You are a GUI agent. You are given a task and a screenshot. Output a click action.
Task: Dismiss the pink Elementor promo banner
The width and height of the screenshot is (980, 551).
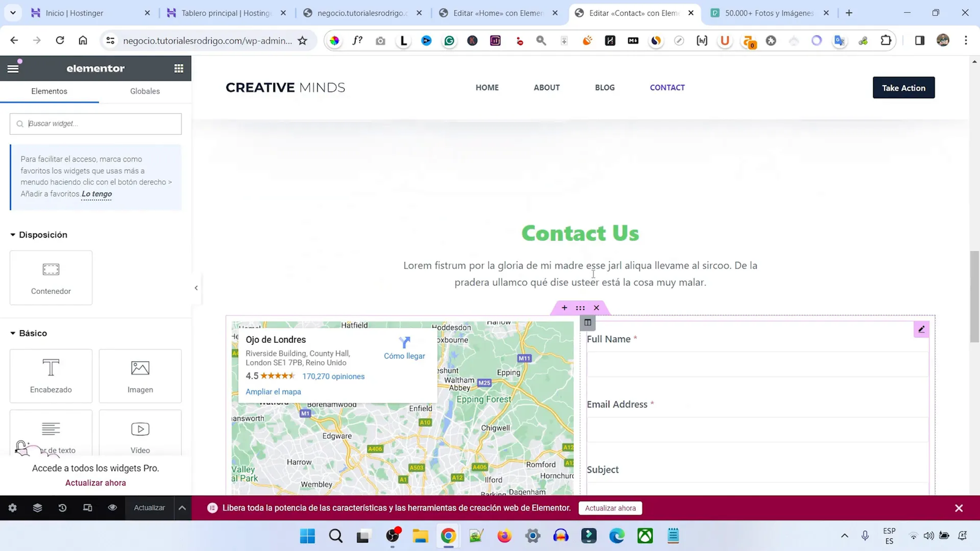pos(958,508)
